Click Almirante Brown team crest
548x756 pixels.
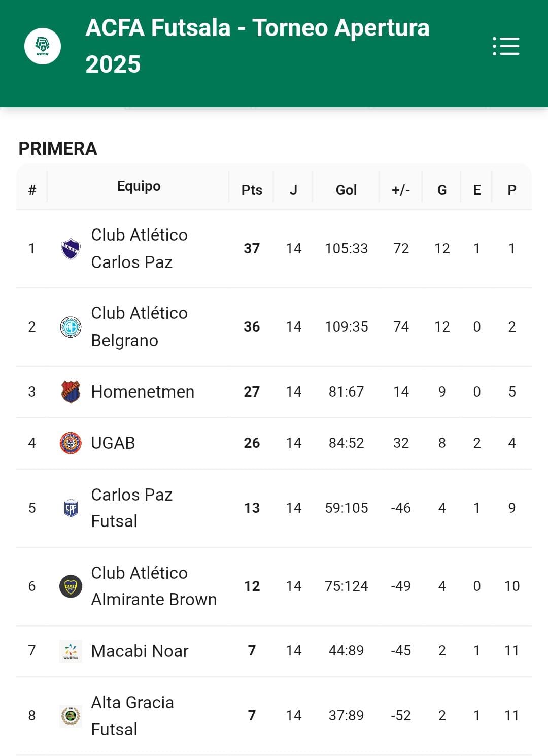[x=71, y=586]
